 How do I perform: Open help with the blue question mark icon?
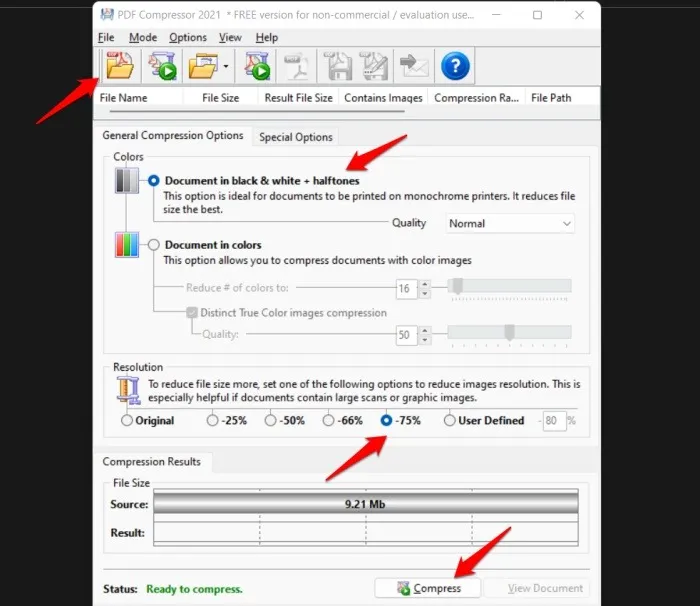tap(455, 66)
